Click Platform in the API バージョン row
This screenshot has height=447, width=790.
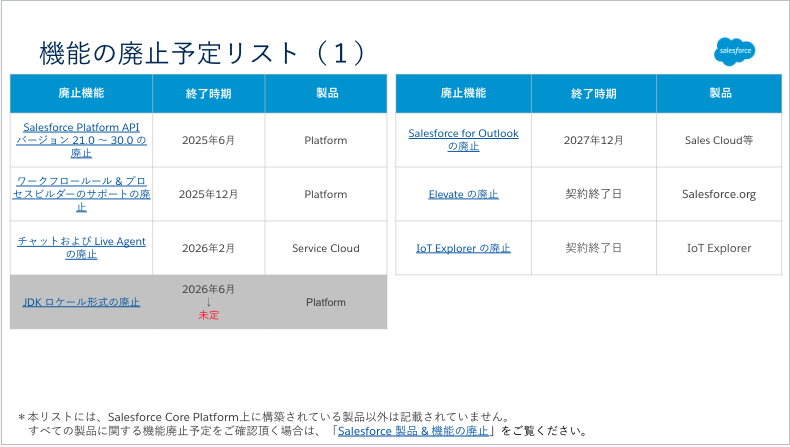[325, 140]
